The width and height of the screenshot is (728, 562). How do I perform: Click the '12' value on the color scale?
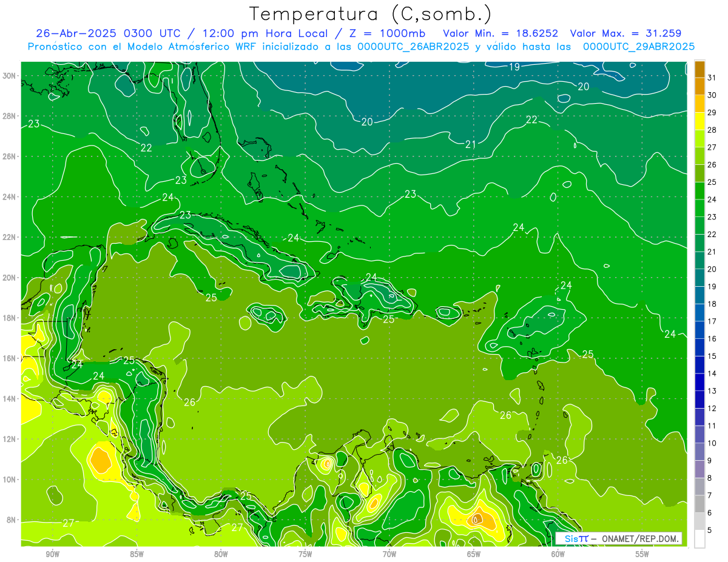(x=712, y=408)
